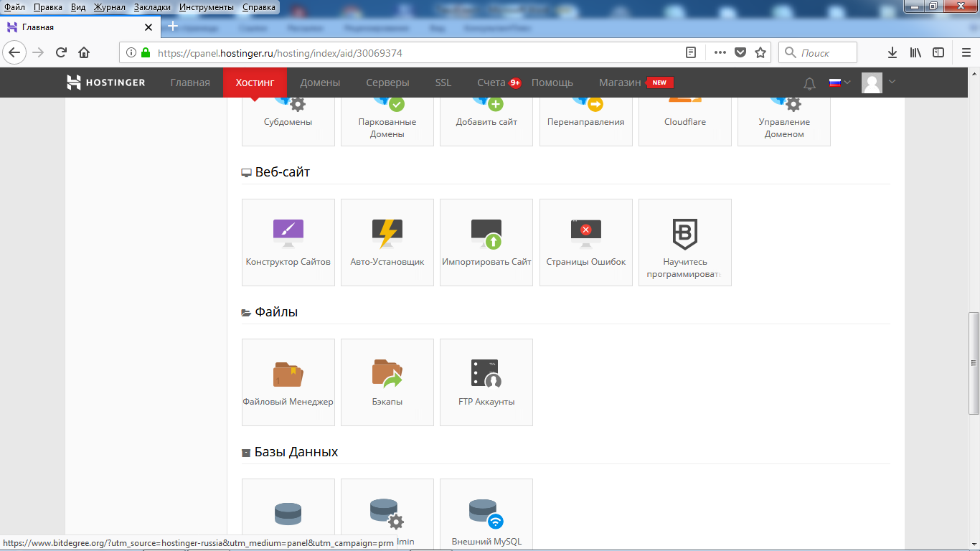
Task: Expand the language flag dropdown
Action: coord(839,83)
